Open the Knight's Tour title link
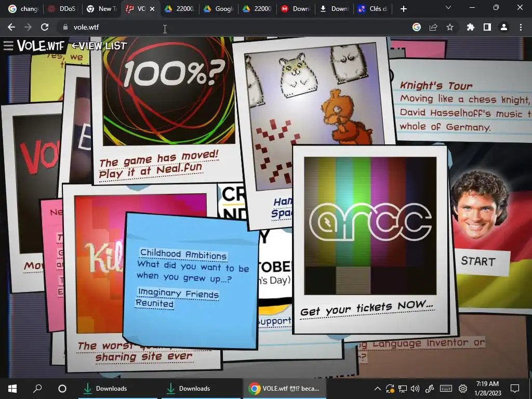 [x=436, y=86]
